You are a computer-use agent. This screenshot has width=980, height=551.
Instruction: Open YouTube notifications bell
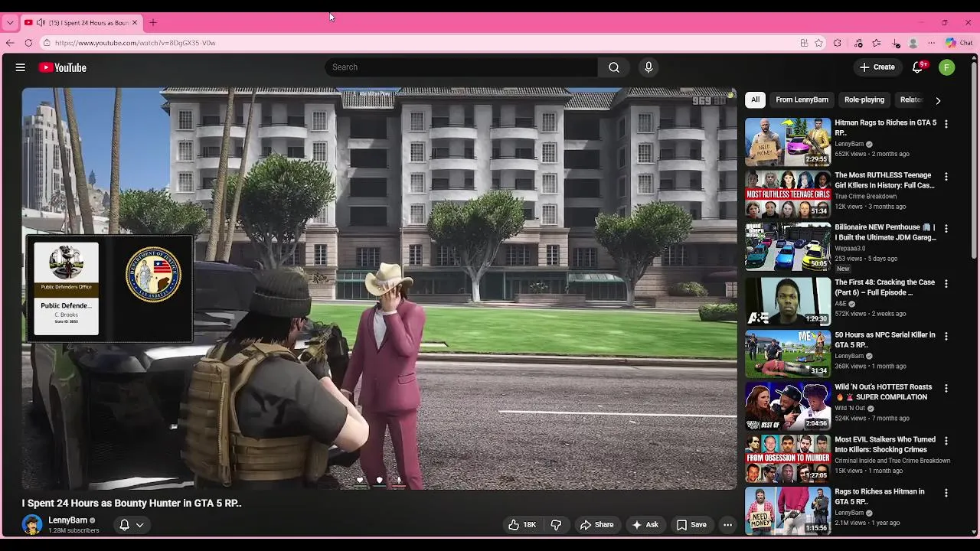tap(917, 67)
